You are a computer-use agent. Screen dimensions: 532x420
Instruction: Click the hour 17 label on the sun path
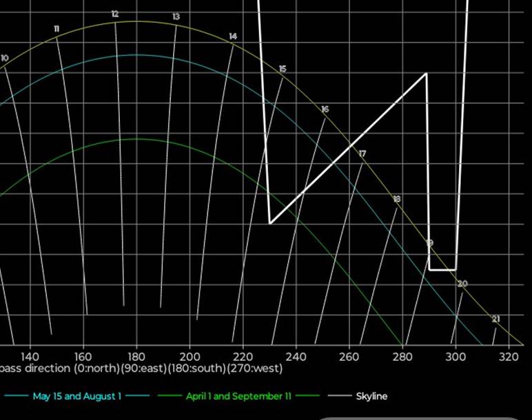[362, 154]
